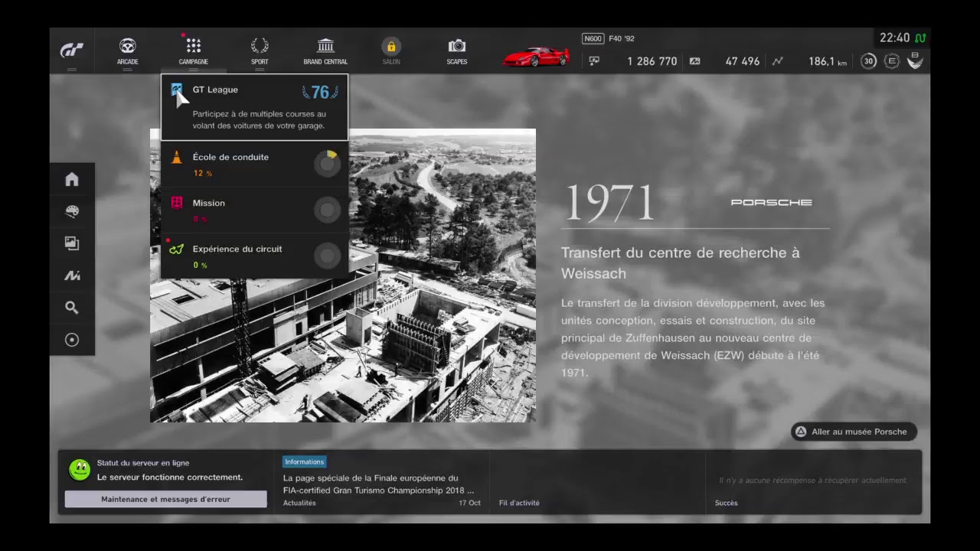This screenshot has height=551, width=980.
Task: Open the Campagne menu
Action: pos(193,51)
